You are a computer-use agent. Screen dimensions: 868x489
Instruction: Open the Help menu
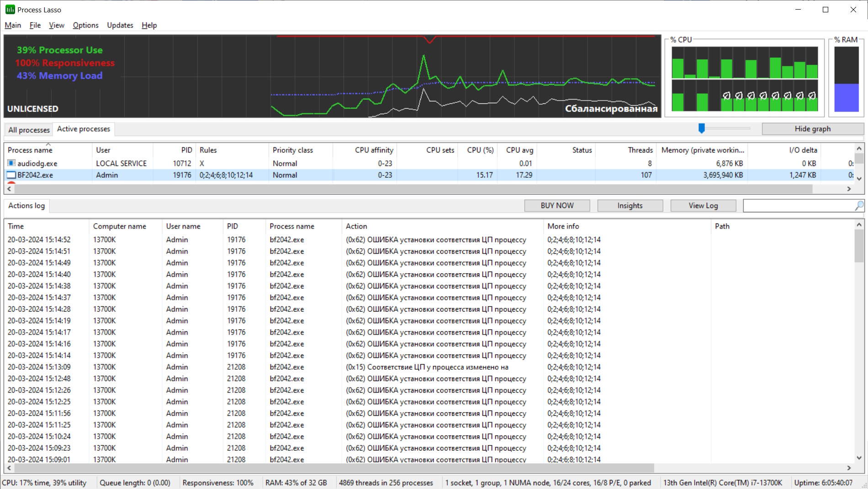click(149, 25)
